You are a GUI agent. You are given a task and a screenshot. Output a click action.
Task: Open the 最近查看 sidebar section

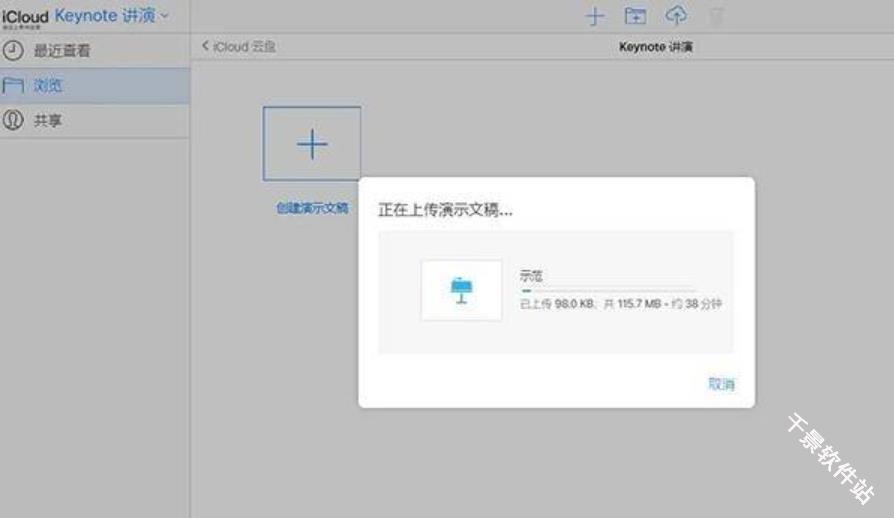(62, 51)
